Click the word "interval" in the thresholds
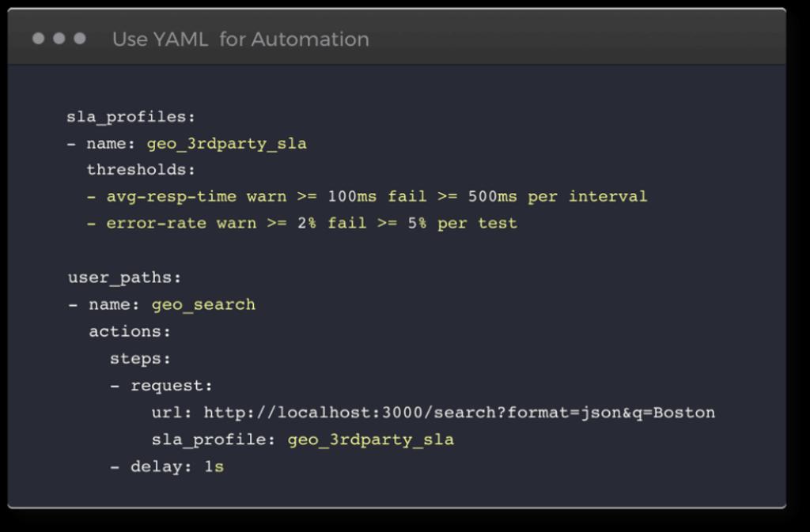 click(x=607, y=196)
